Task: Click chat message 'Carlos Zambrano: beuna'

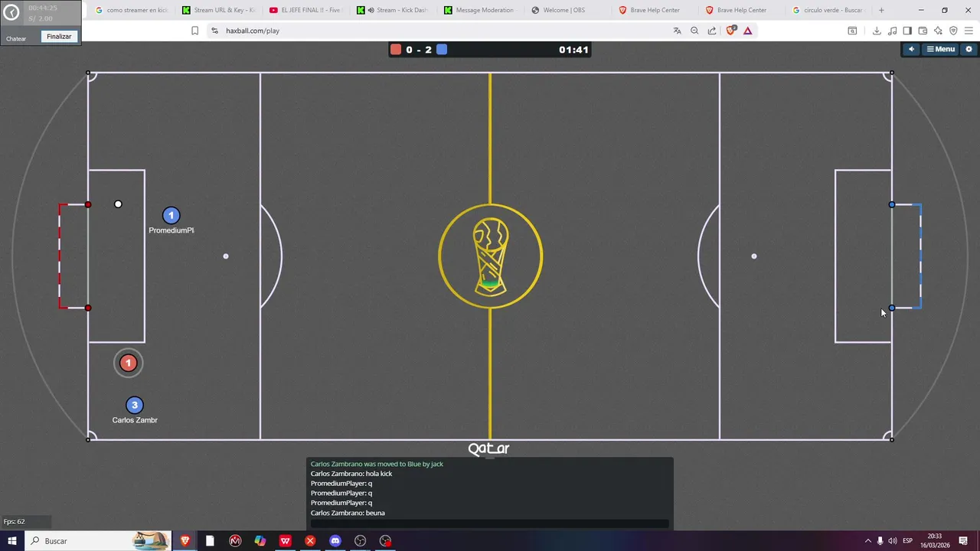Action: [348, 513]
